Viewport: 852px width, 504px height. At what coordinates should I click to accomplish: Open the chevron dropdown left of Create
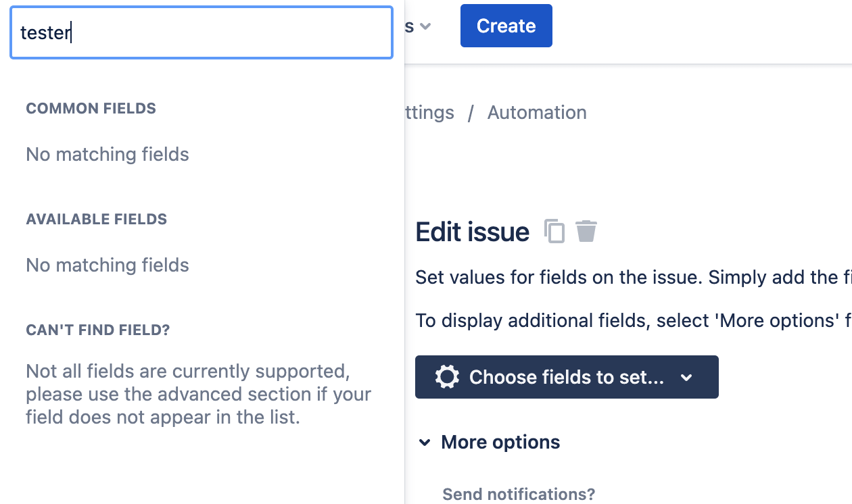(425, 26)
